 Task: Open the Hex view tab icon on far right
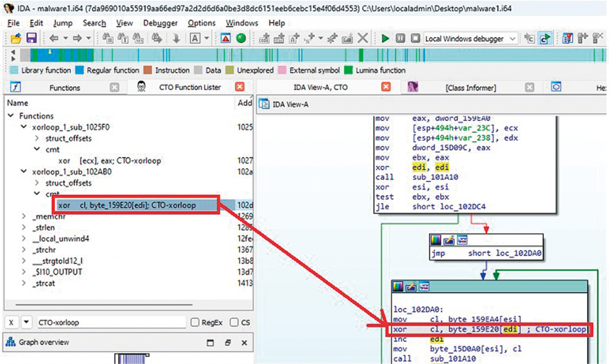point(556,86)
